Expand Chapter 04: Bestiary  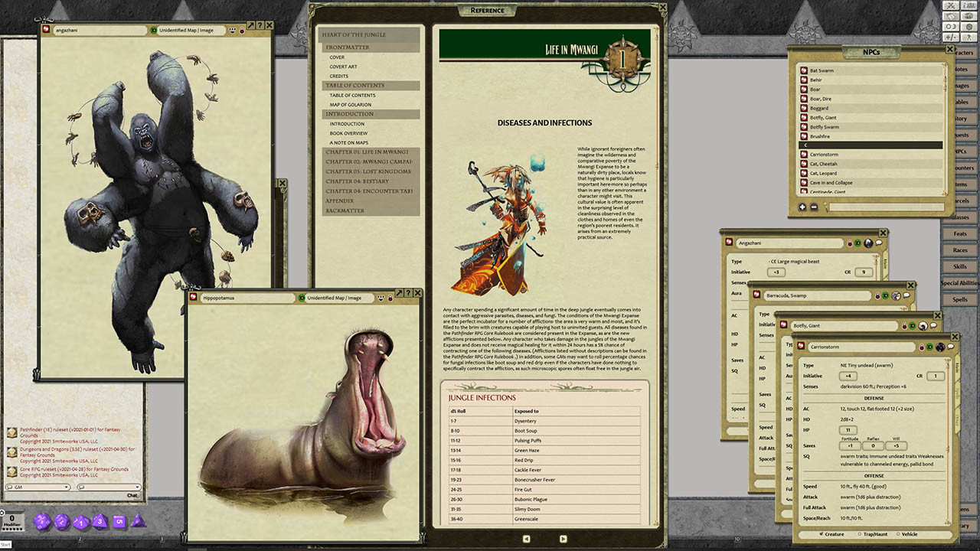369,181
